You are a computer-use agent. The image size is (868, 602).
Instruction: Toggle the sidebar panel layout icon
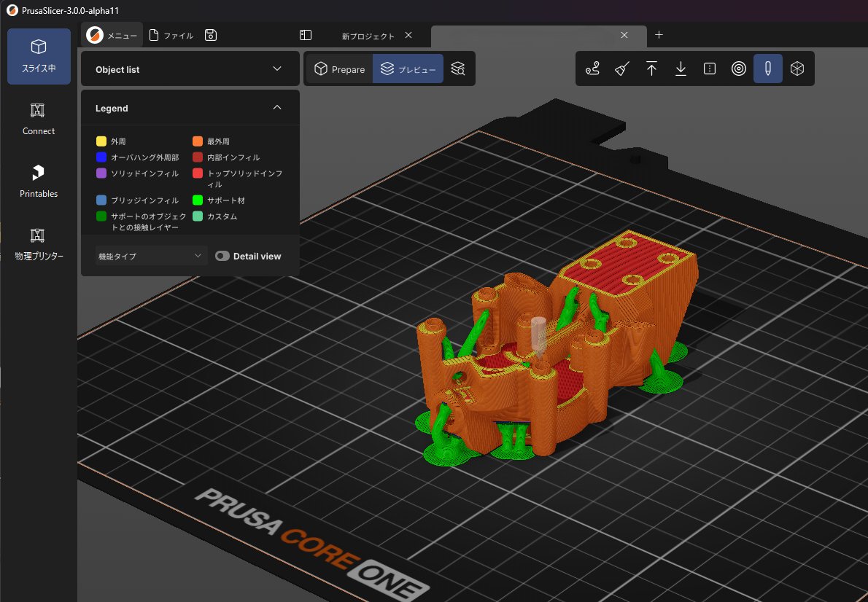306,36
